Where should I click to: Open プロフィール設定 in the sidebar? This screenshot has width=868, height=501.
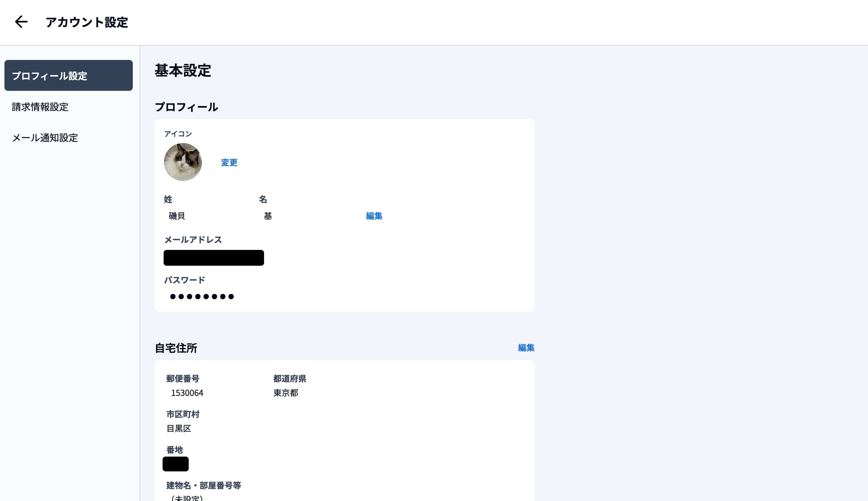point(68,75)
